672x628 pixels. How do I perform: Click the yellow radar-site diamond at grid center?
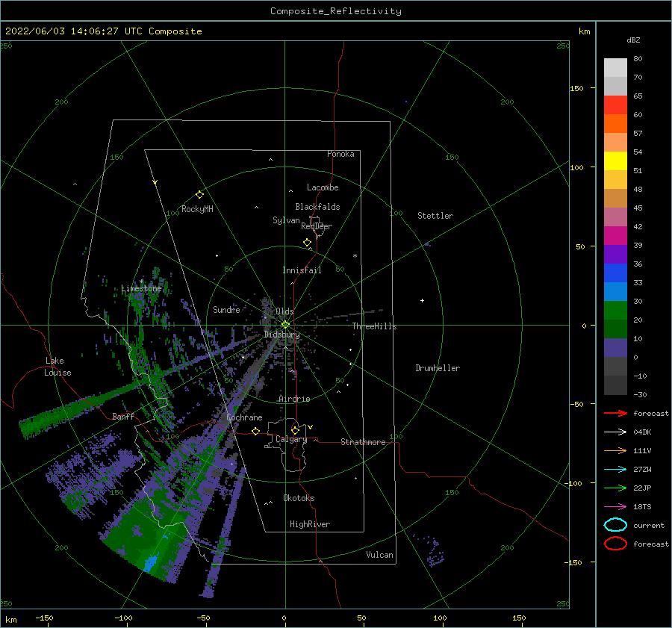285,325
